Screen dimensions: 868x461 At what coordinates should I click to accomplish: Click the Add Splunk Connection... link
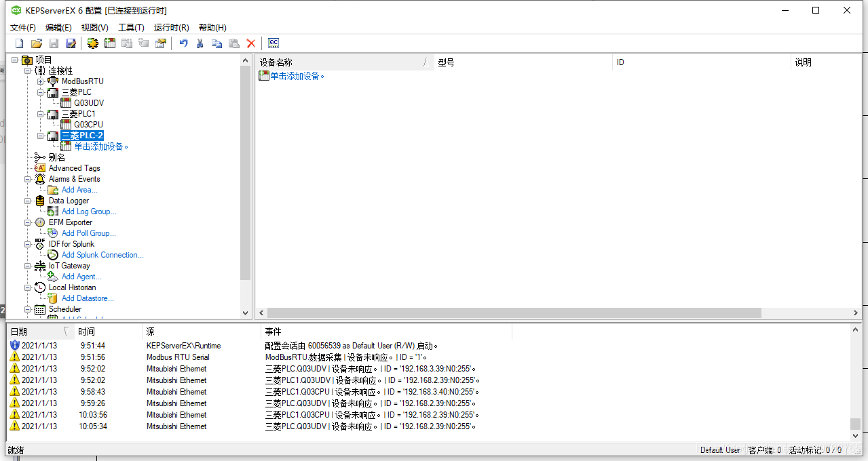(102, 255)
